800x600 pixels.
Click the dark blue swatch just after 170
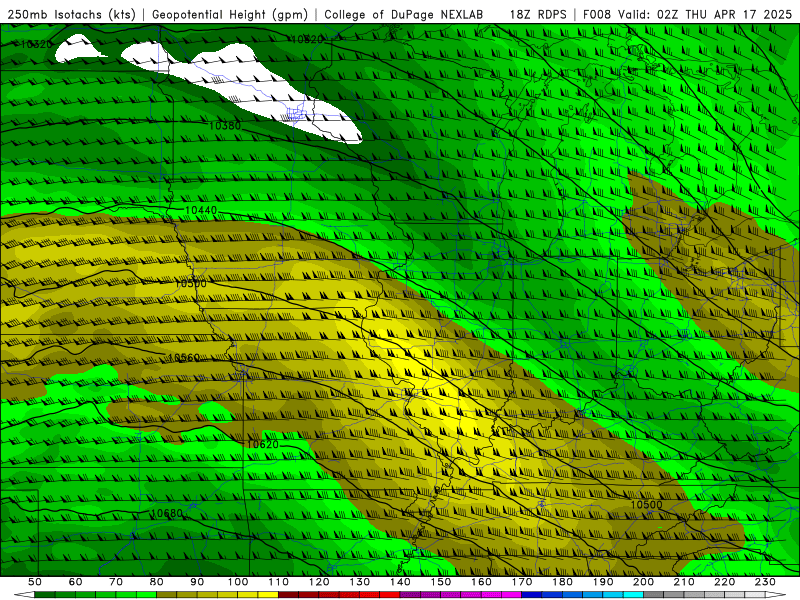532,595
